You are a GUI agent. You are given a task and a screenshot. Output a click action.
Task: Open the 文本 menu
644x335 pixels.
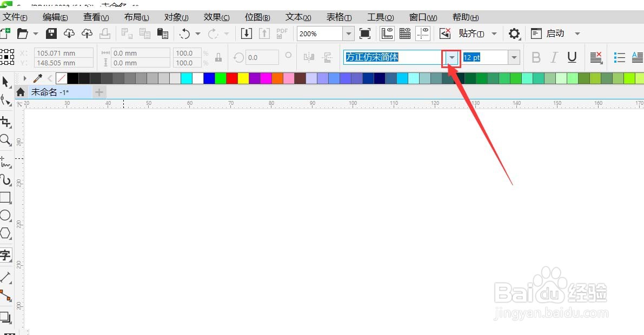pyautogui.click(x=298, y=17)
